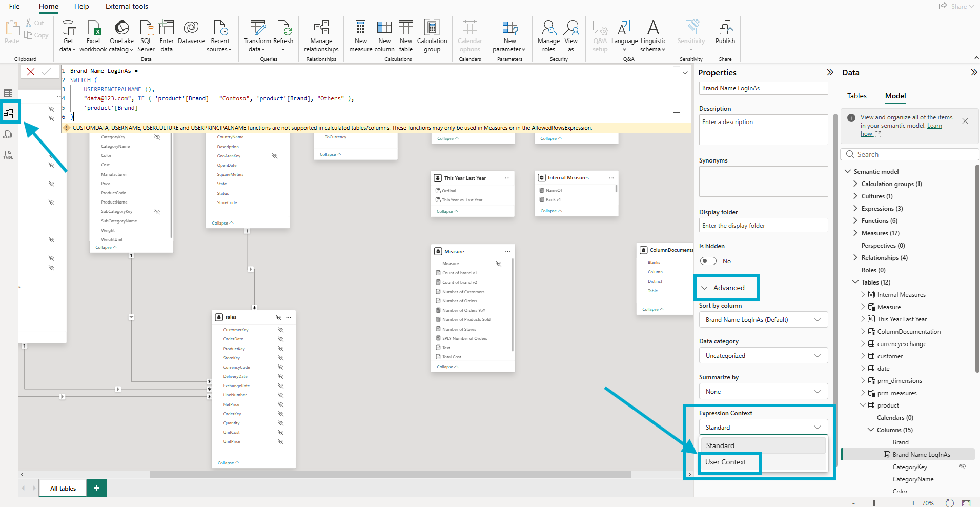Screen dimensions: 980x507
Task: Toggle visibility of GeoAreaKey column
Action: [x=274, y=156]
